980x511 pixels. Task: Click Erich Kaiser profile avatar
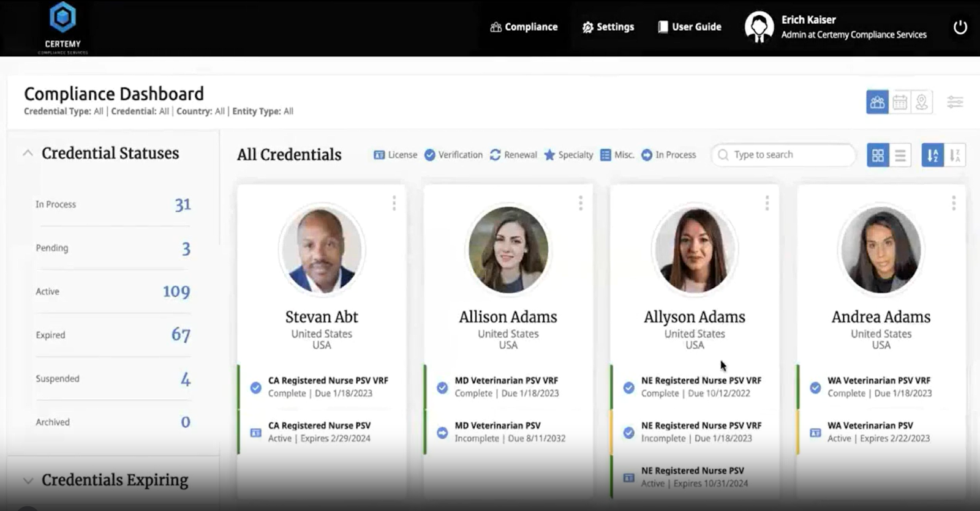point(759,27)
